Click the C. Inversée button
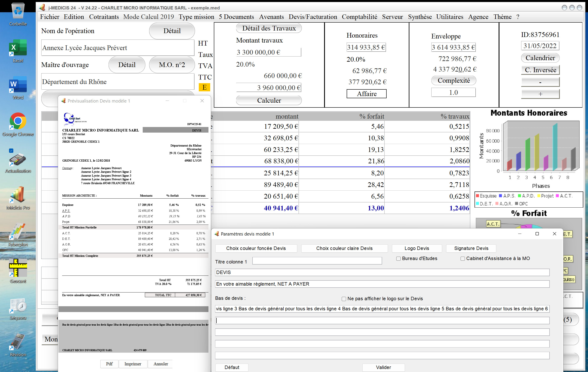 540,70
